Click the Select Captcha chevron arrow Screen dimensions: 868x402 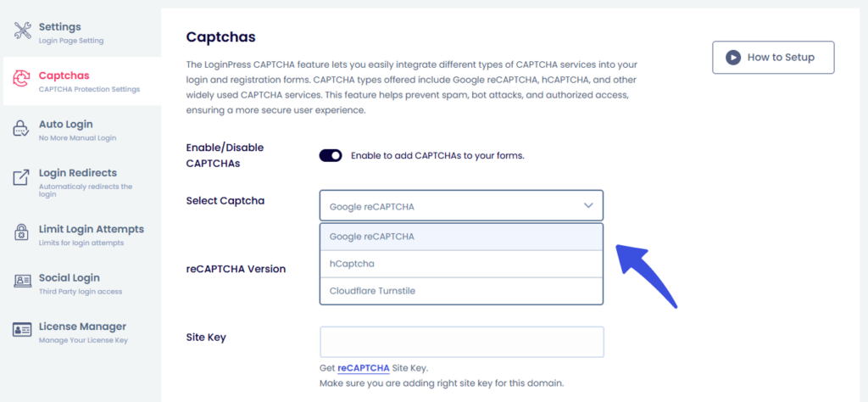tap(588, 206)
